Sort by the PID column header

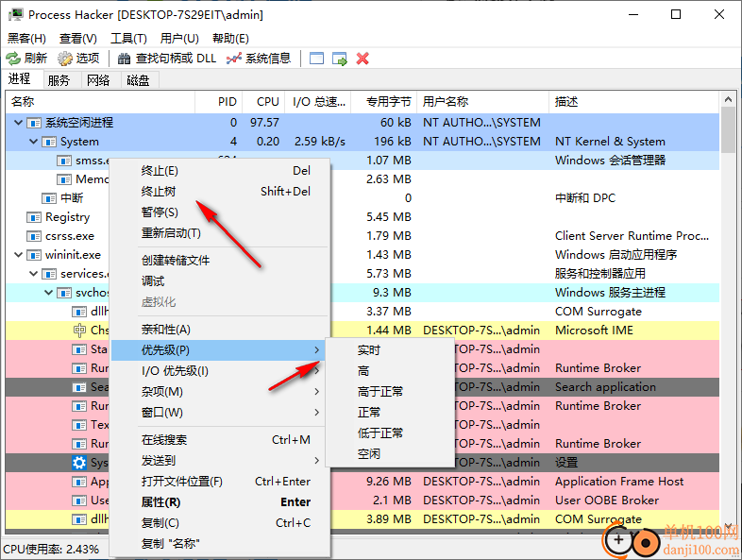point(219,102)
